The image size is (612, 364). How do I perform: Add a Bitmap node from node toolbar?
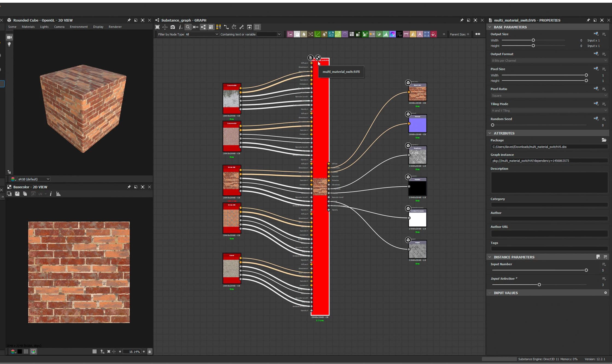point(290,34)
